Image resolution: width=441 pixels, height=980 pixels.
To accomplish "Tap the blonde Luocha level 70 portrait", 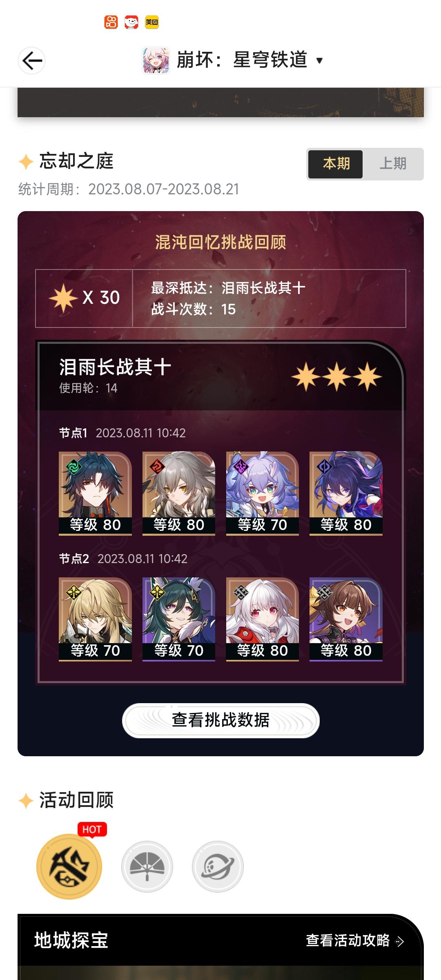I will point(95,619).
